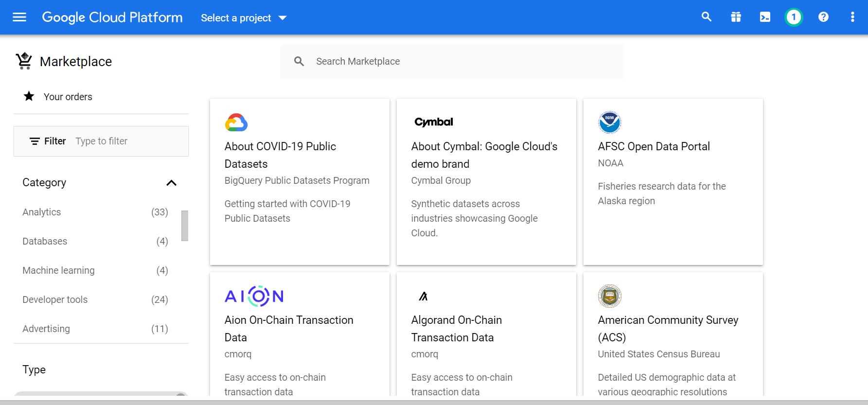Image resolution: width=868 pixels, height=405 pixels.
Task: Click United States Census Bureau text
Action: click(x=659, y=354)
